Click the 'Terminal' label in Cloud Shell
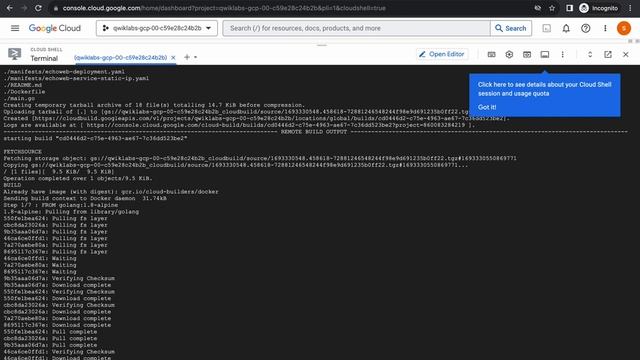 [x=44, y=58]
